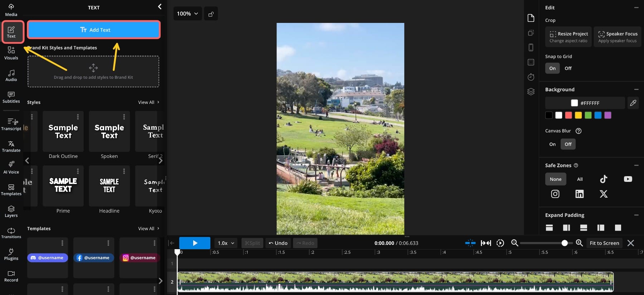Select the AI Voice tool
Viewport: 644px width, 295px height.
coord(11,167)
